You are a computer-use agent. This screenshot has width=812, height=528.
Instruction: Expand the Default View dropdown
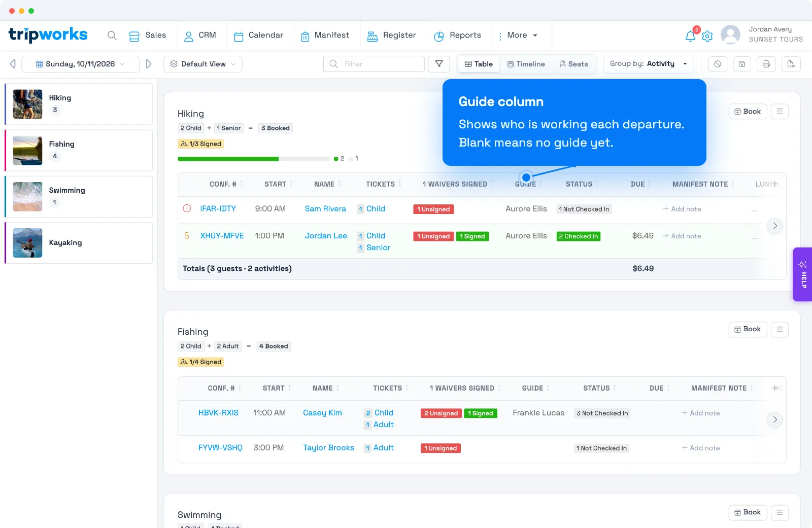203,64
